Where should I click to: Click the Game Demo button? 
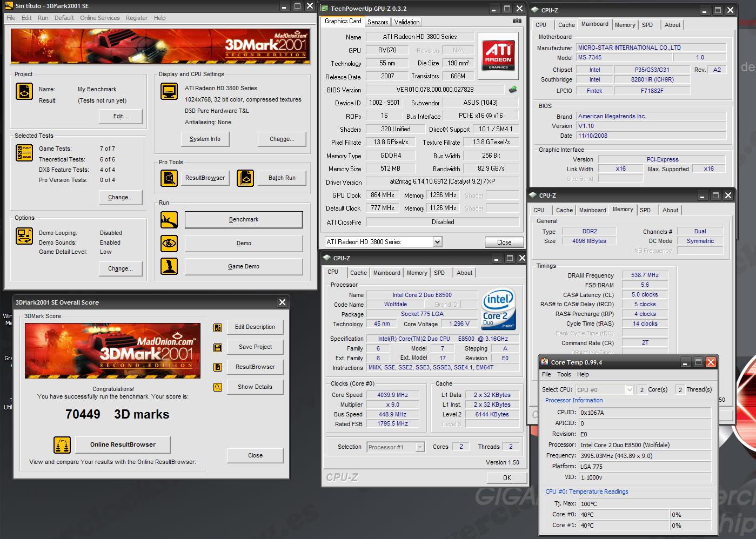(244, 267)
